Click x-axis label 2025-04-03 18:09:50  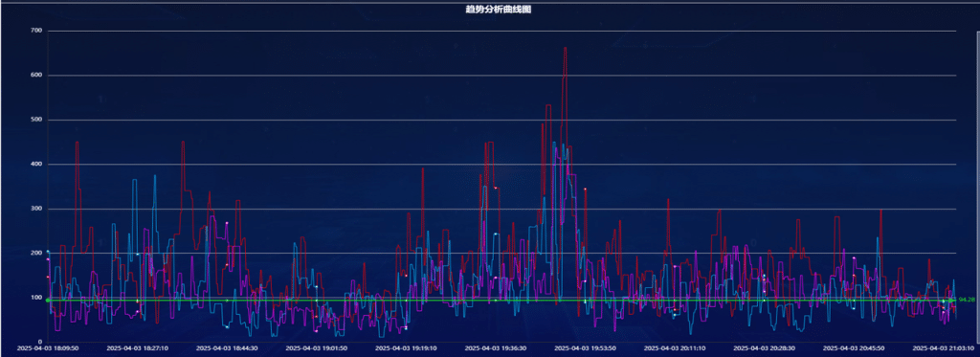click(47, 347)
